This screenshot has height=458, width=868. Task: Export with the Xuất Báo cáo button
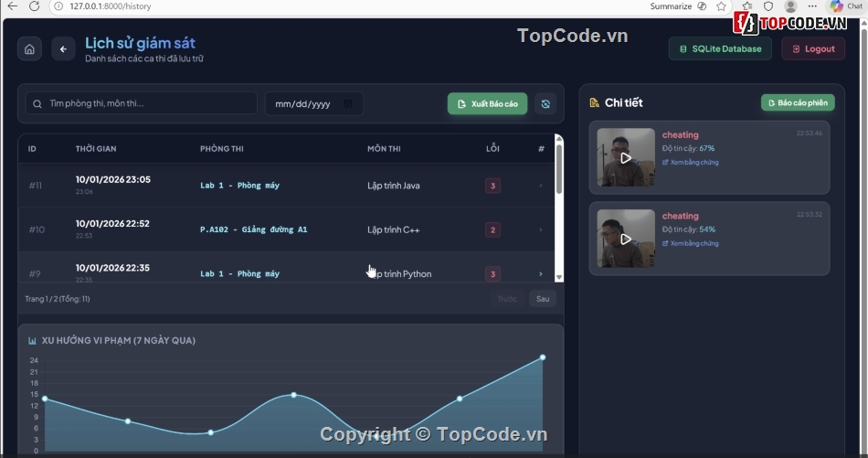click(x=487, y=103)
